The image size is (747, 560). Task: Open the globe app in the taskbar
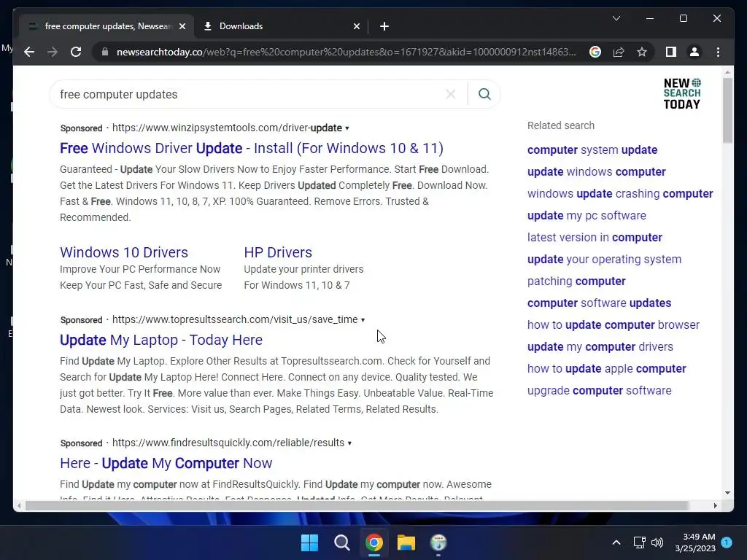438,542
